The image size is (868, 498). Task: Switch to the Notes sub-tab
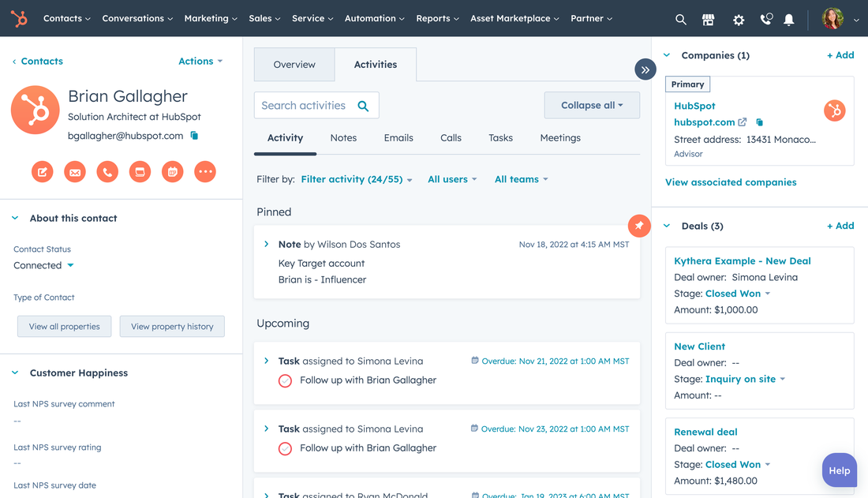343,138
